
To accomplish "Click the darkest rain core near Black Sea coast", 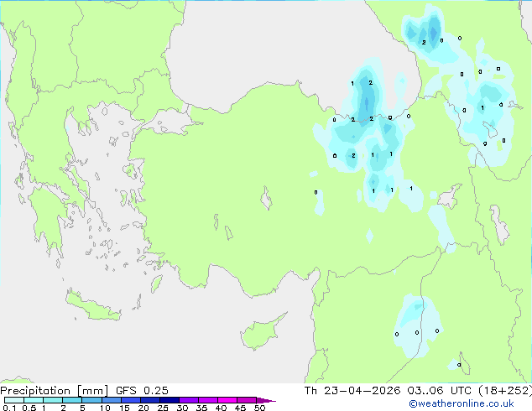I will click(367, 102).
